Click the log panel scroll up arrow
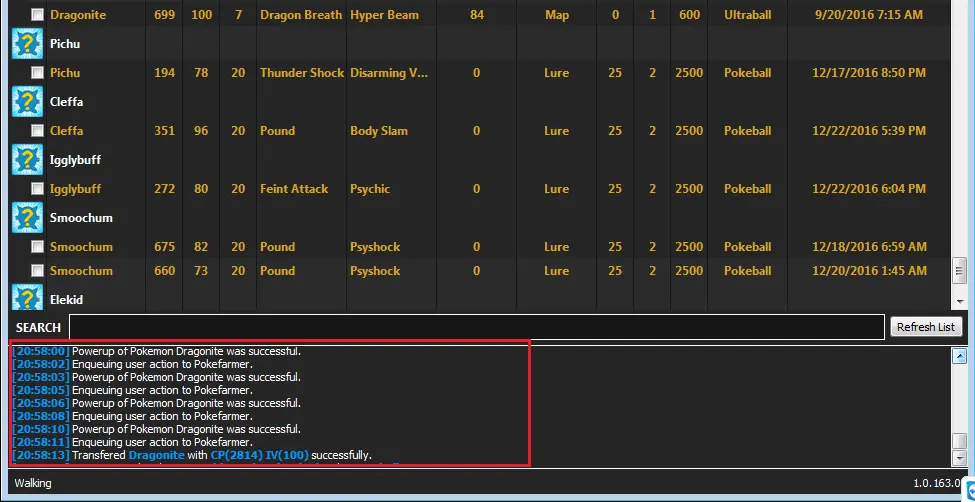 pyautogui.click(x=960, y=355)
